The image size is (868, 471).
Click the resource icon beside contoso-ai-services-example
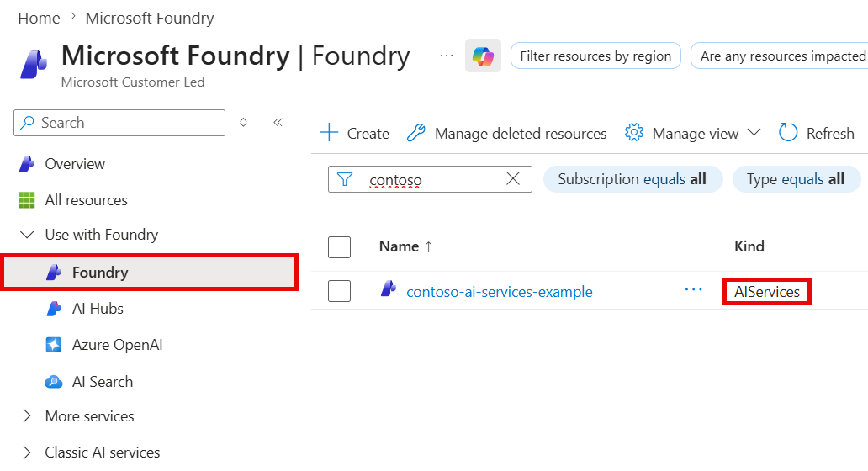389,289
